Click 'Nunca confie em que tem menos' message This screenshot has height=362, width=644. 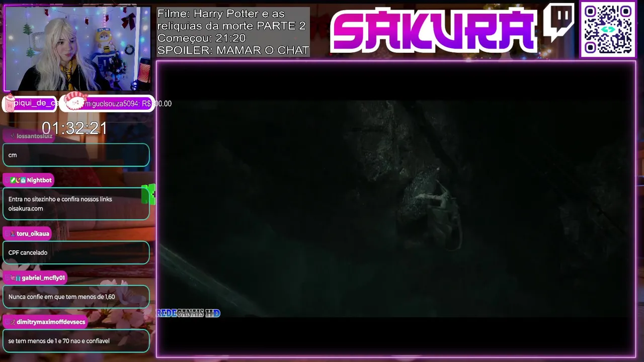coord(76,297)
